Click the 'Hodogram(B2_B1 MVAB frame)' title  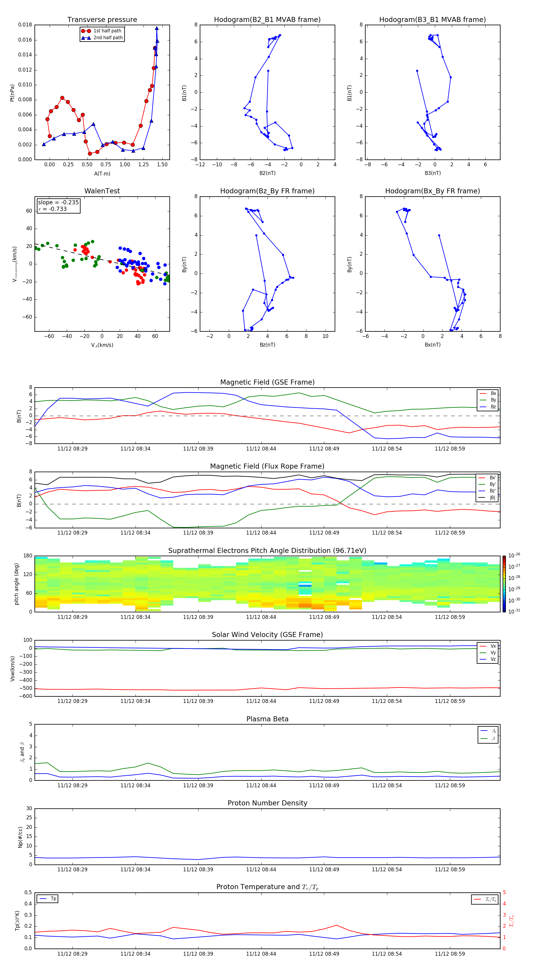click(x=267, y=20)
